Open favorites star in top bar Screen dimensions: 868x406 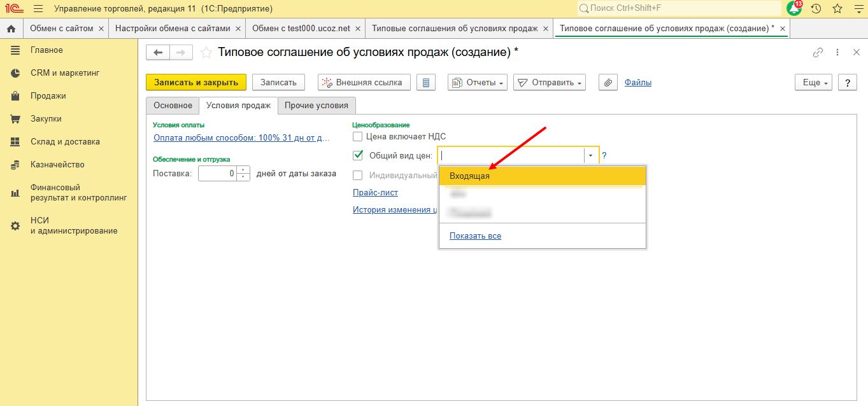point(837,9)
